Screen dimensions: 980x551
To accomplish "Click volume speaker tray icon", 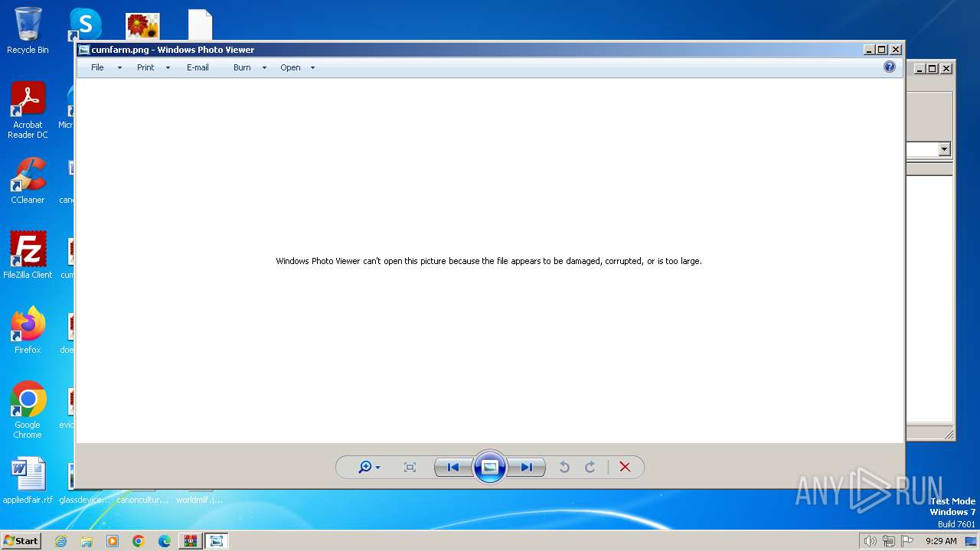I will 870,541.
